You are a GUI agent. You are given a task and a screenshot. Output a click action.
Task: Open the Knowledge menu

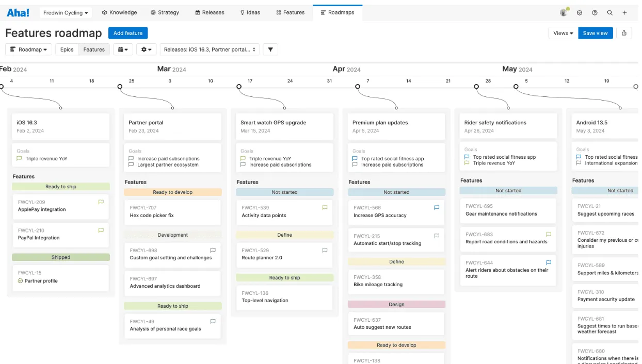pyautogui.click(x=119, y=12)
